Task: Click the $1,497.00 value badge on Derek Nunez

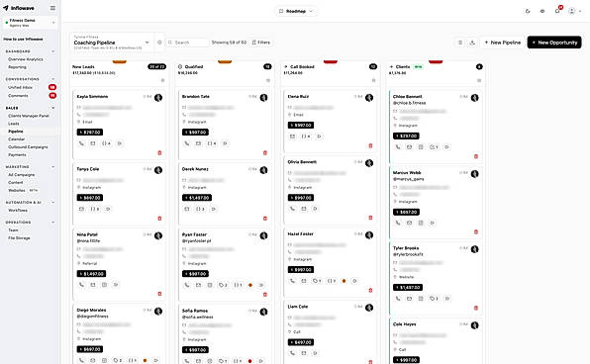Action: [197, 198]
